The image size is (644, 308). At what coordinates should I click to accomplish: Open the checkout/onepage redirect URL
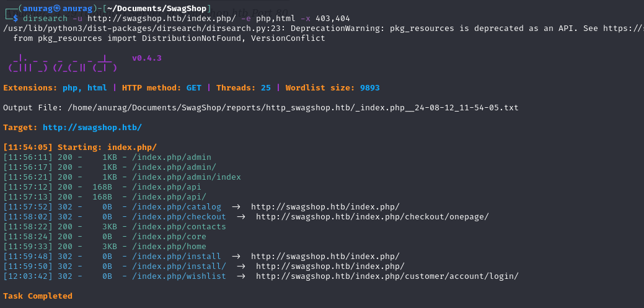pos(372,216)
